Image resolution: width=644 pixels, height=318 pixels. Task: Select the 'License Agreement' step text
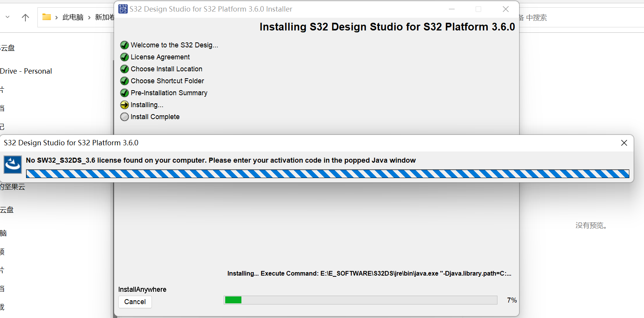pyautogui.click(x=160, y=57)
